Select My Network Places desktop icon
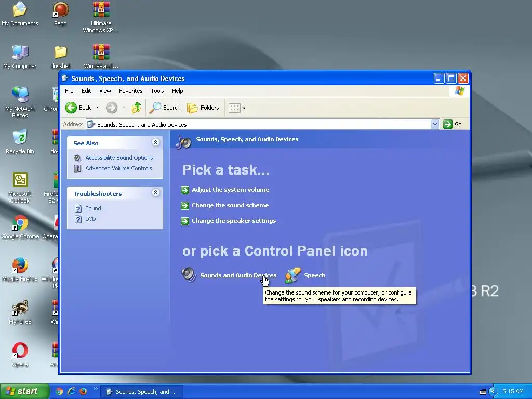The image size is (532, 399). (20, 102)
